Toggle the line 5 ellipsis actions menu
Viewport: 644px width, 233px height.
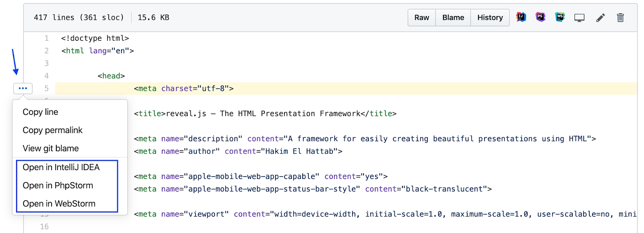point(23,88)
